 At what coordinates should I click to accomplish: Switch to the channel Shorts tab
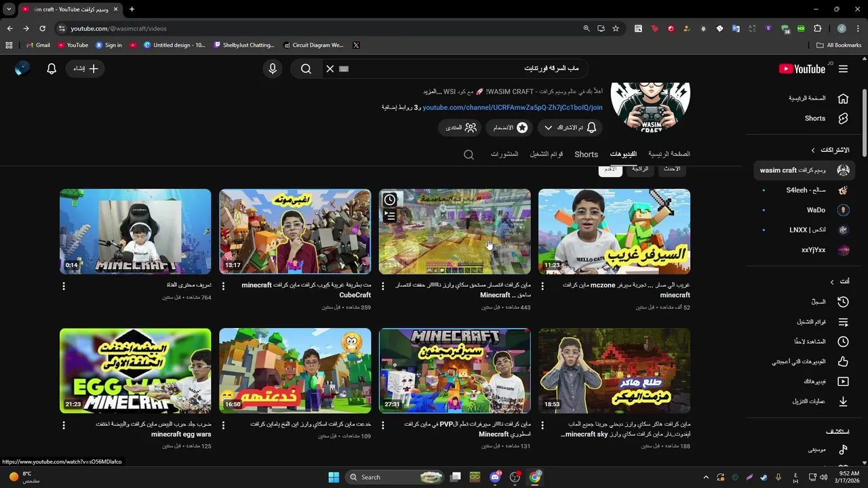[586, 155]
